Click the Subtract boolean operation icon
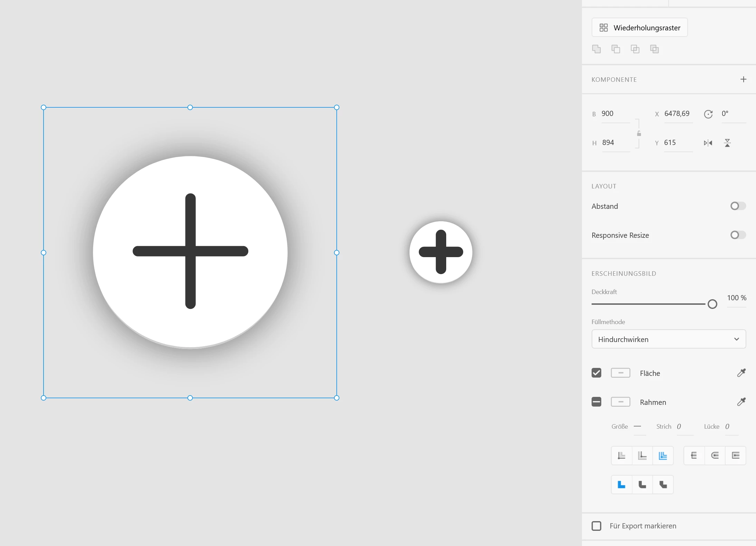This screenshot has height=546, width=756. (616, 49)
